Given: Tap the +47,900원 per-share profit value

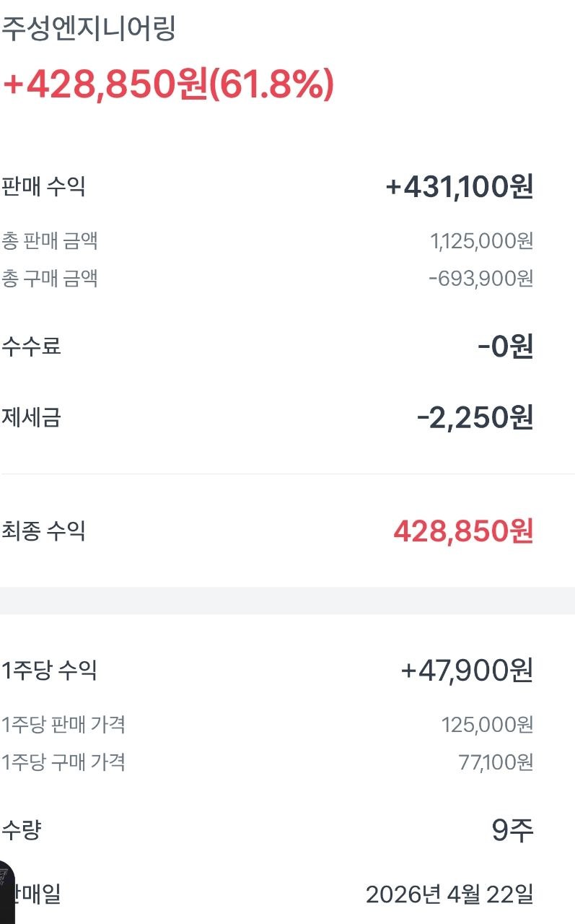Looking at the screenshot, I should tap(467, 671).
